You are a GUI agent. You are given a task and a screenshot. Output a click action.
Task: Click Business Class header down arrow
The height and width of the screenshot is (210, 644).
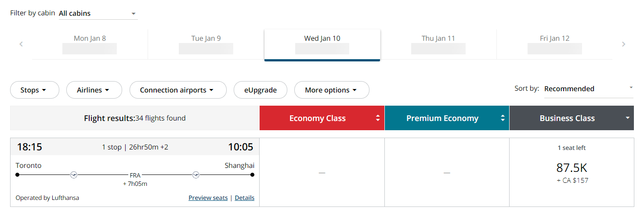[x=628, y=118]
